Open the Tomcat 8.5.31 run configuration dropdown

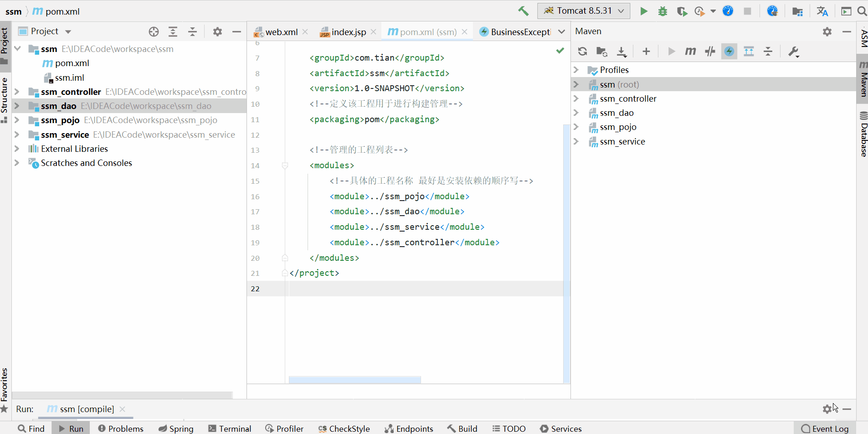click(x=584, y=11)
